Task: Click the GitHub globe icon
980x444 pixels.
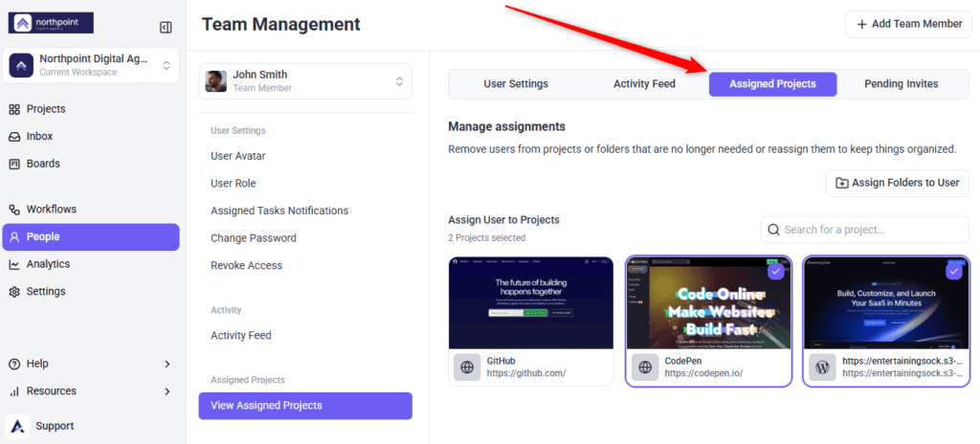Action: pos(467,367)
